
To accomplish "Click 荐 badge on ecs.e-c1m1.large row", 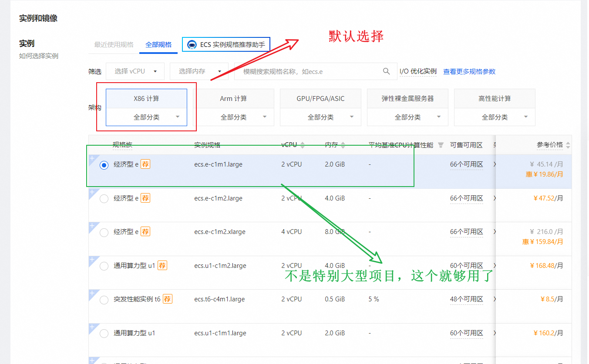I will [145, 164].
